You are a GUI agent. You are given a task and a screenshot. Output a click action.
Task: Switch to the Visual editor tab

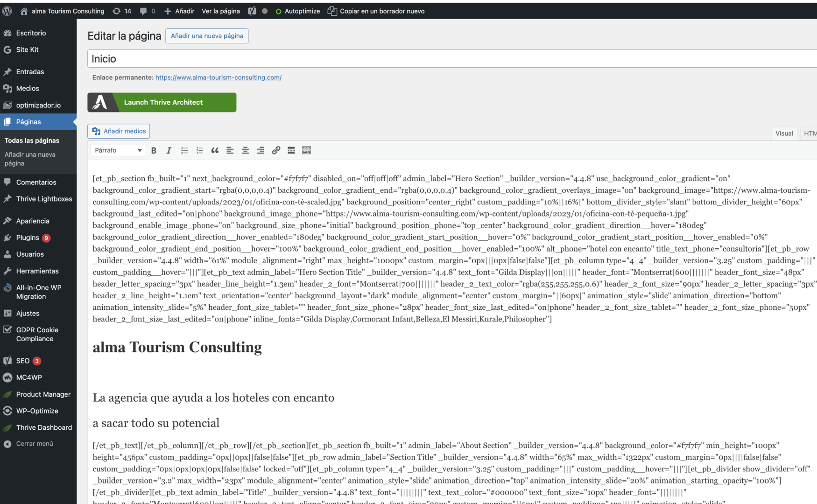[784, 133]
